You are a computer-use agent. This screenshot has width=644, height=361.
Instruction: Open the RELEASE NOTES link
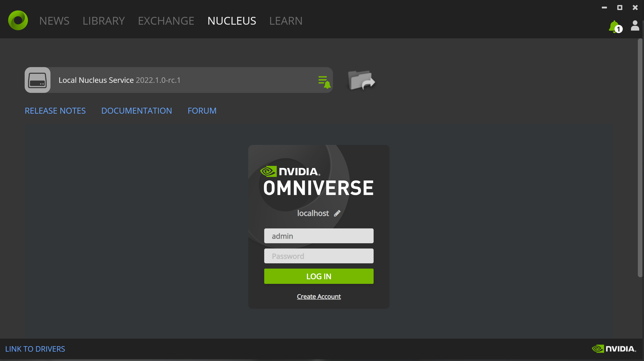coord(55,111)
